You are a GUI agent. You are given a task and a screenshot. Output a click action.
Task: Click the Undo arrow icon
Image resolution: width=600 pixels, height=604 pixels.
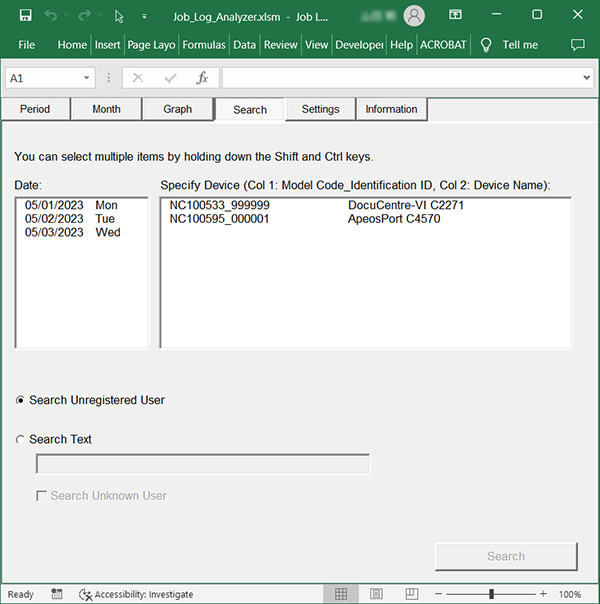tap(50, 15)
